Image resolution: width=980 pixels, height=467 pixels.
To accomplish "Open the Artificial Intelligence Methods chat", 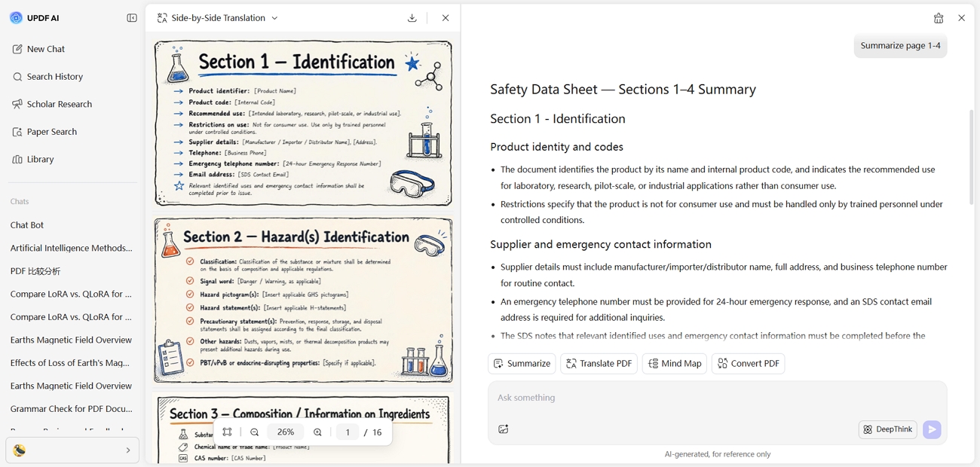I will [x=72, y=248].
